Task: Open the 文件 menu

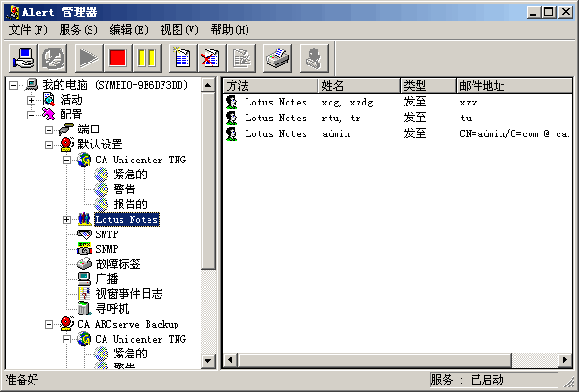Action: tap(27, 30)
